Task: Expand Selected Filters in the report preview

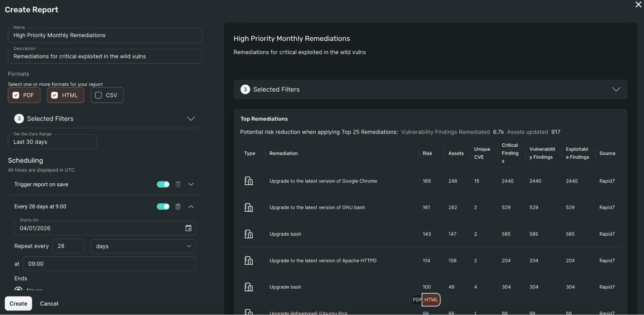Action: tap(616, 89)
